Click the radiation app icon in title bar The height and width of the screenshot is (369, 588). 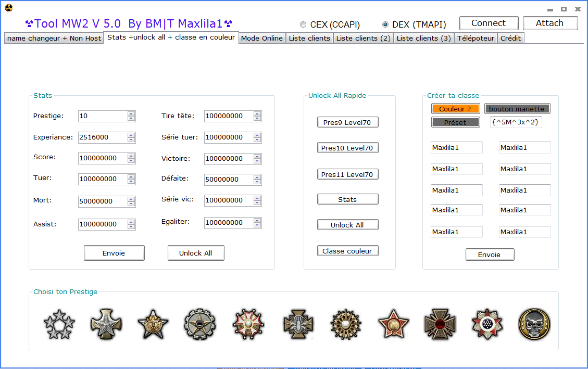coord(9,7)
